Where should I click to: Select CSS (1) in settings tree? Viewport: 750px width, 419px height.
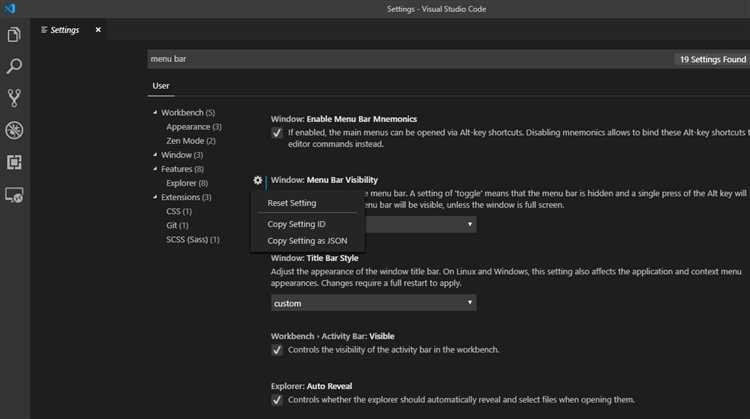coord(179,211)
